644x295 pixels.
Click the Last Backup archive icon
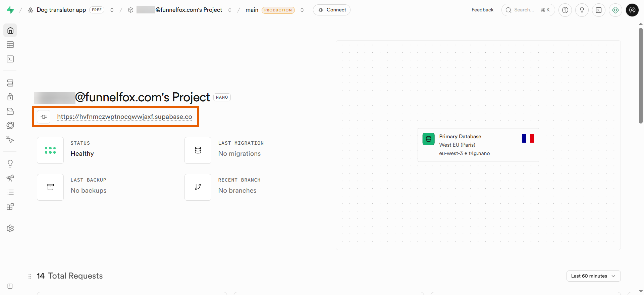click(x=50, y=187)
